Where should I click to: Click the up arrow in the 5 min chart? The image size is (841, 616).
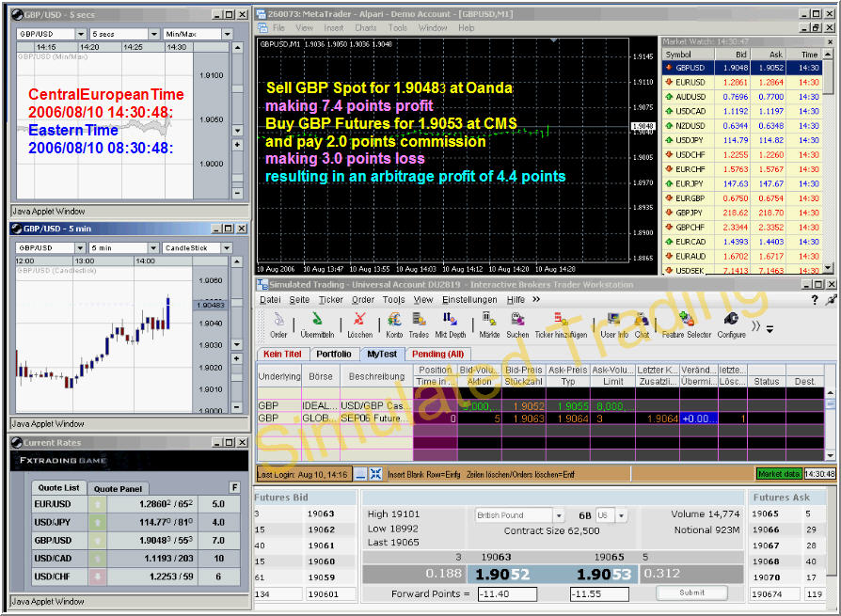236,261
